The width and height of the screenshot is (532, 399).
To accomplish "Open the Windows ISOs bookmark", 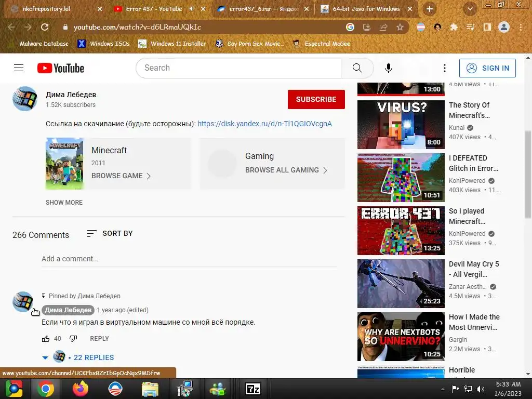I will 103,44.
